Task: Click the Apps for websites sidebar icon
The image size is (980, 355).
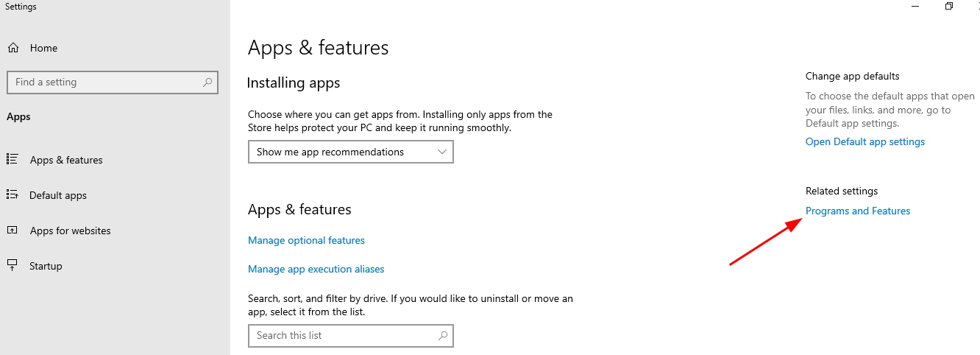Action: tap(12, 230)
